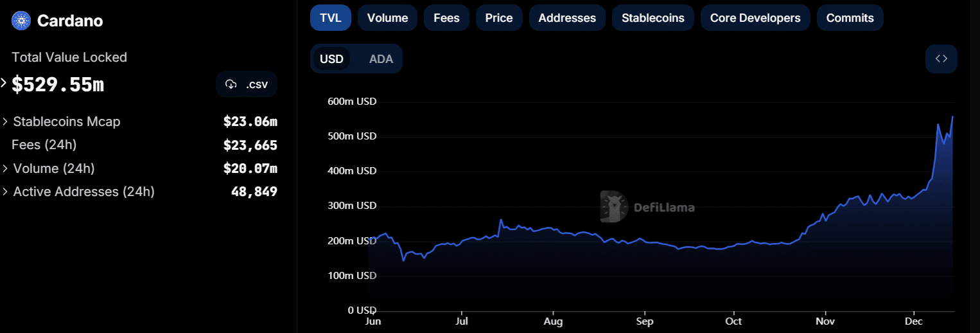Image resolution: width=980 pixels, height=333 pixels.
Task: Click the 600m USD axis label
Action: pyautogui.click(x=352, y=102)
